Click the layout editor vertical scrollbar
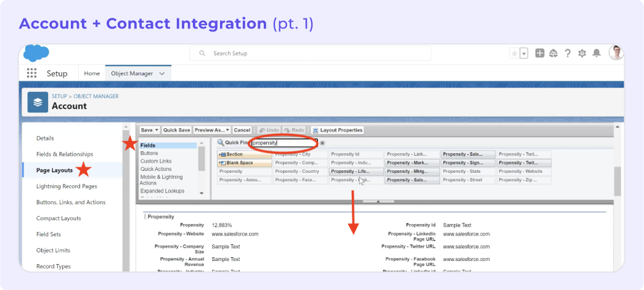Viewport: 644px width, 290px height. pos(618,181)
